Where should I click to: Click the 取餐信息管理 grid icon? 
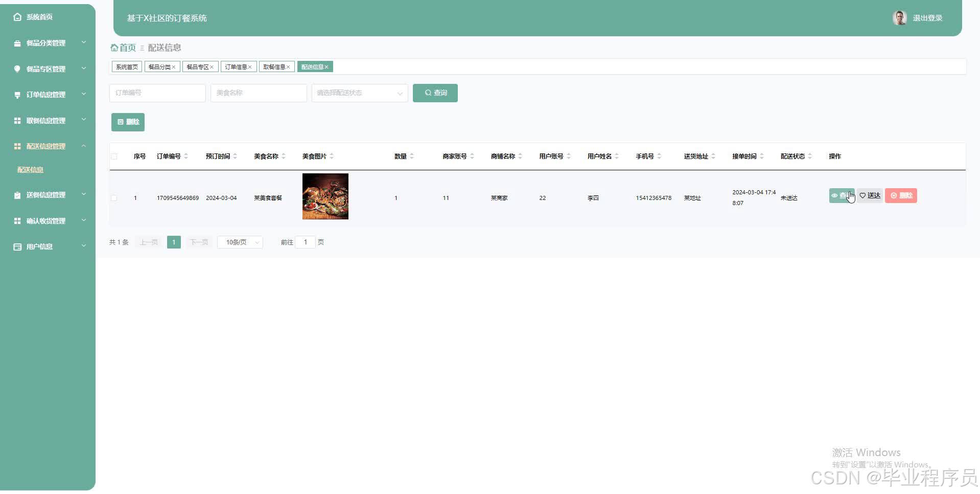click(x=17, y=121)
